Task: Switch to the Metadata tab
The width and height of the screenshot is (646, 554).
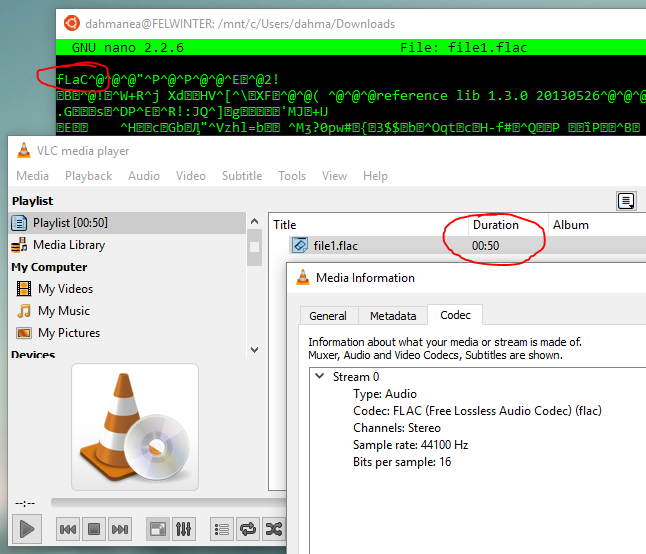Action: (393, 316)
